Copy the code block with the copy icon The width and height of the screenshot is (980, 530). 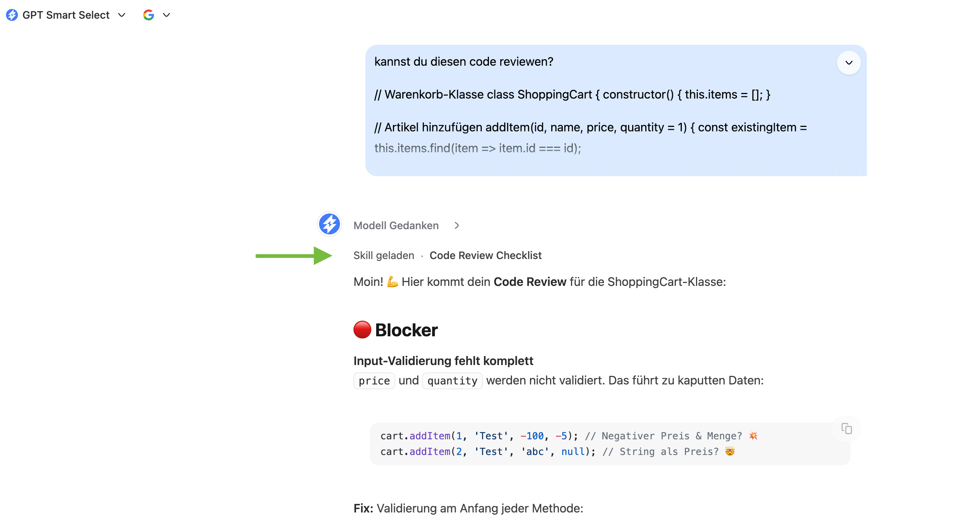[x=846, y=428]
